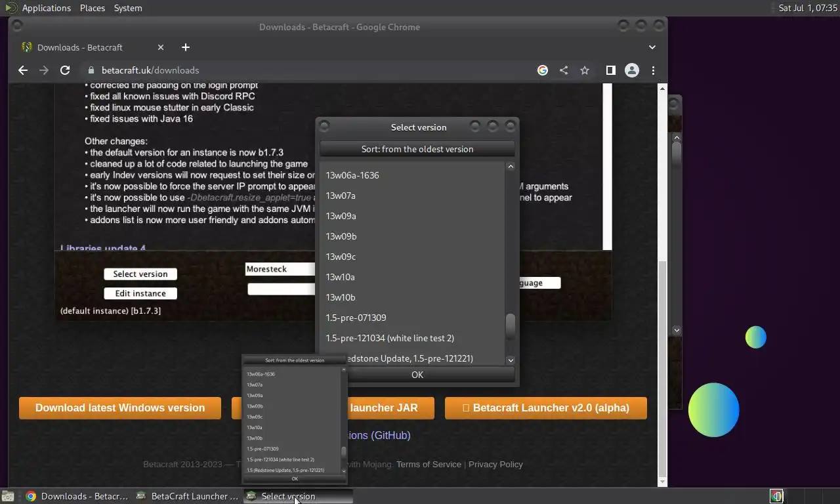Click Select version taskbar entry
This screenshot has width=840, height=504.
click(x=298, y=496)
